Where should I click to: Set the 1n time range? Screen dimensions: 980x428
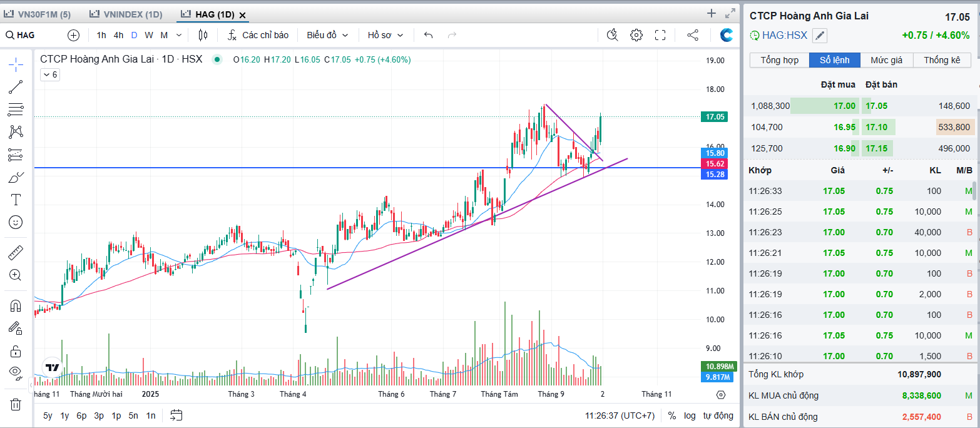(151, 415)
